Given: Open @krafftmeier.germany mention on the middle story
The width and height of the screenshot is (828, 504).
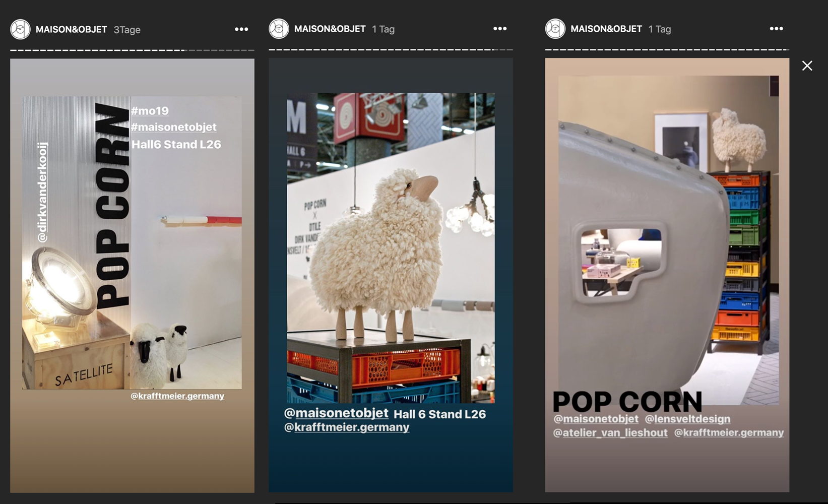Looking at the screenshot, I should point(347,427).
